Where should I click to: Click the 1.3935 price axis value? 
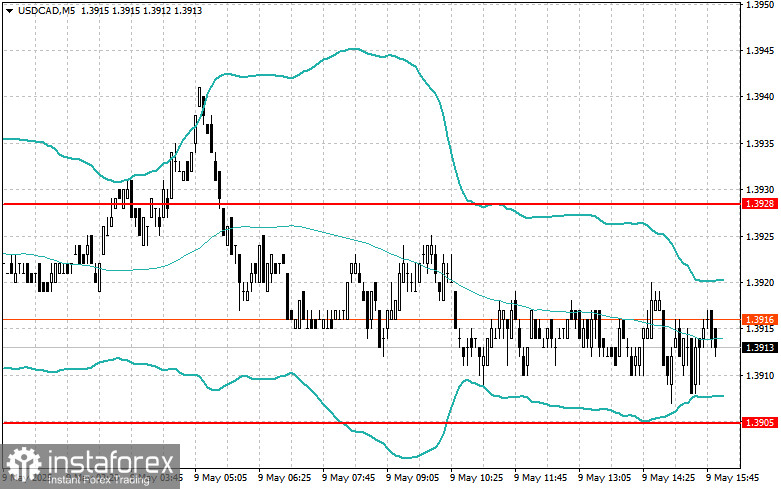coord(760,144)
